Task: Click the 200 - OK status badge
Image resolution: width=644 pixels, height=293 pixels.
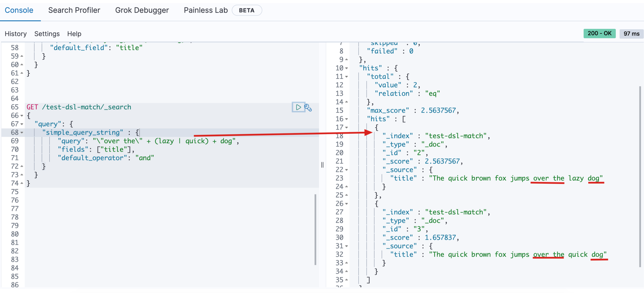Action: click(x=600, y=33)
